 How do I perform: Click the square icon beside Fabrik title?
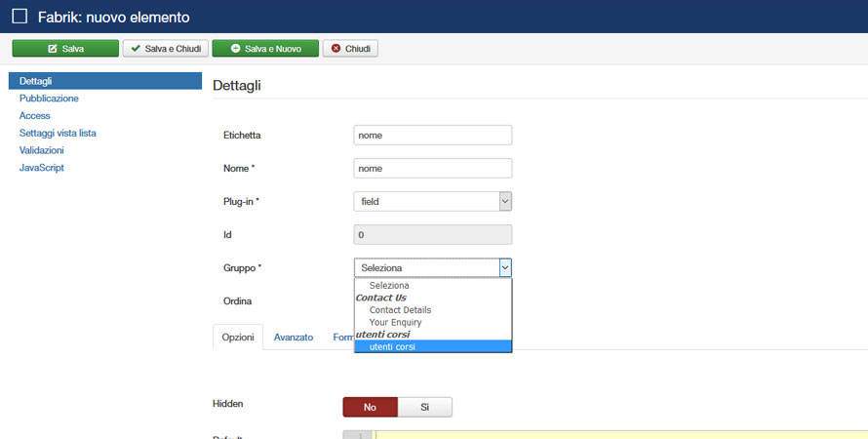pyautogui.click(x=20, y=16)
